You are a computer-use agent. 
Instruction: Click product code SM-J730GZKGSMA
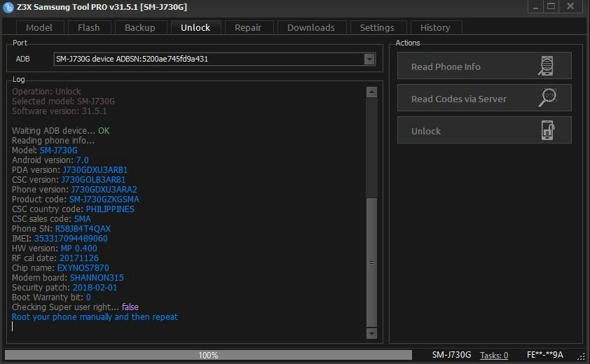104,199
